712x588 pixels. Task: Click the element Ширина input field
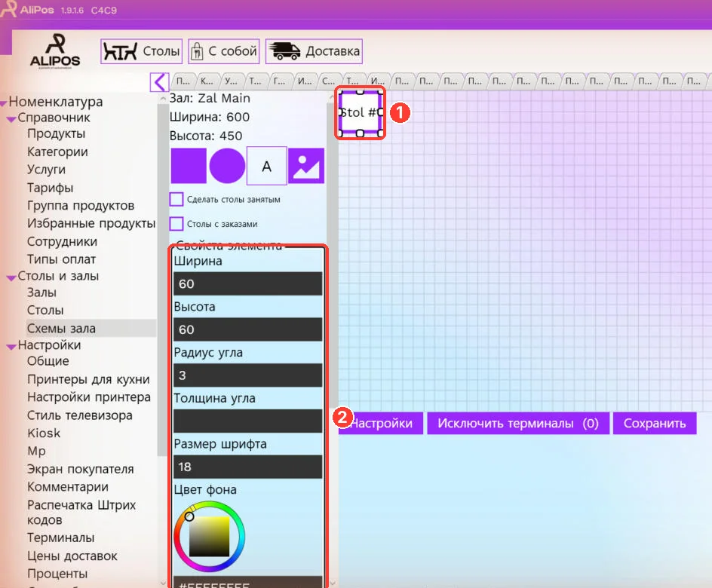(248, 284)
